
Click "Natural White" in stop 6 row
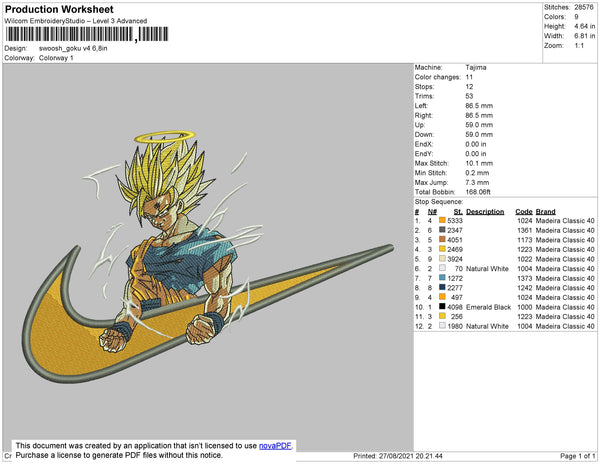(x=488, y=269)
